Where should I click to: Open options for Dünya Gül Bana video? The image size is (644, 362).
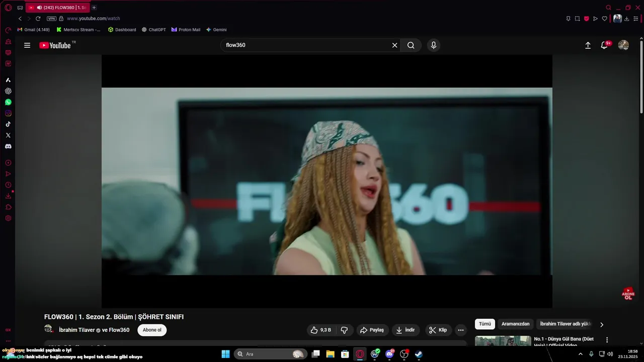607,340
